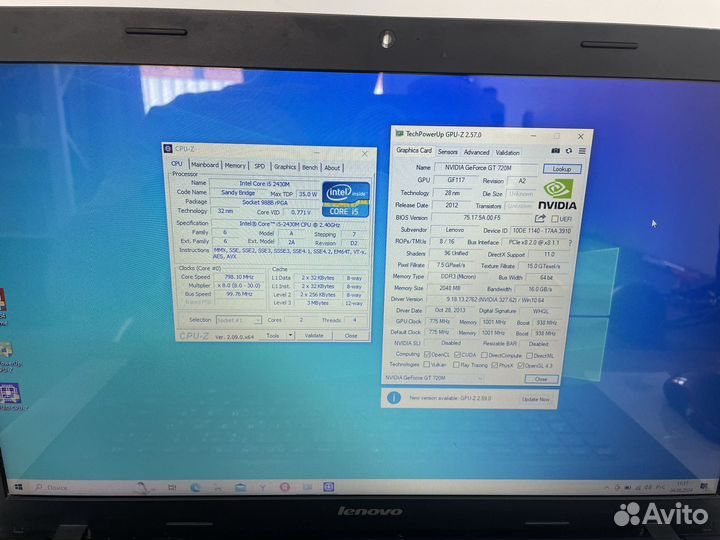The height and width of the screenshot is (540, 720).
Task: Open the Advanced tab in GPU-Z
Action: click(x=476, y=152)
